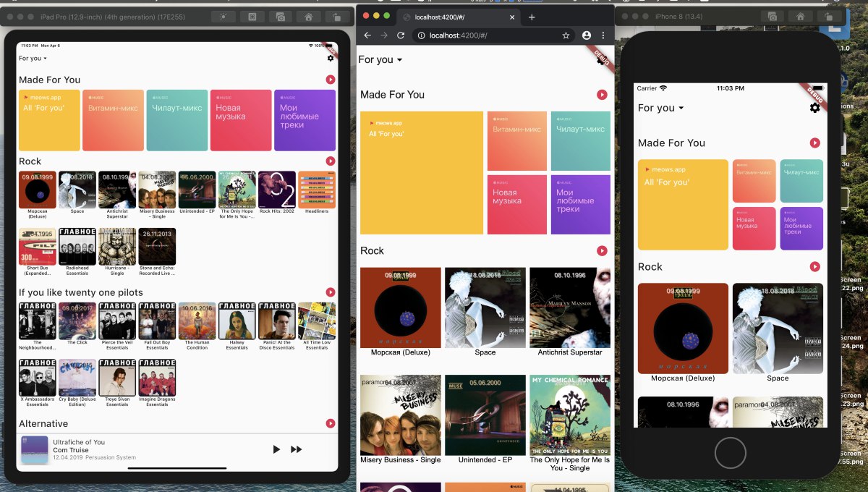Screen dimensions: 868x492
Task: Open a new Chrome tab
Action: tap(532, 17)
